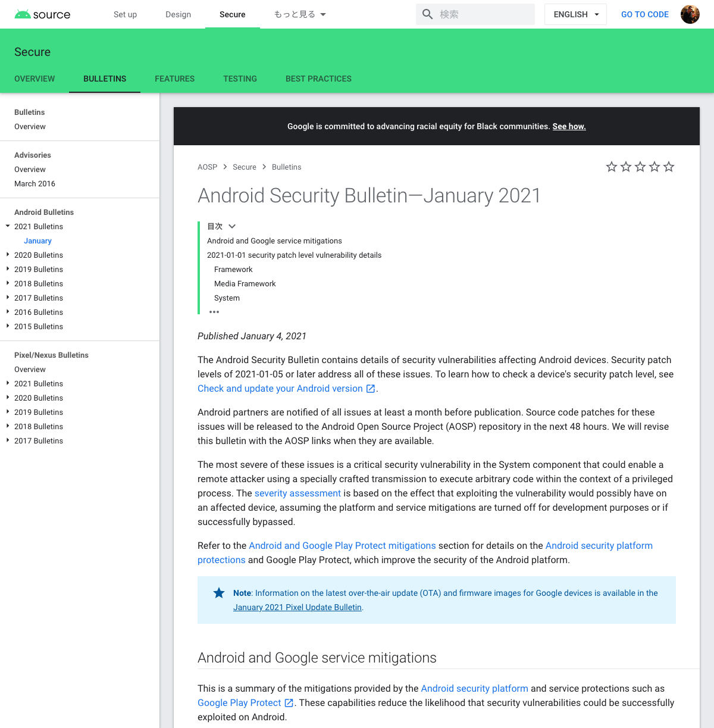Screen dimensions: 714x728
Task: Select the Secure top navigation tab
Action: 232,14
